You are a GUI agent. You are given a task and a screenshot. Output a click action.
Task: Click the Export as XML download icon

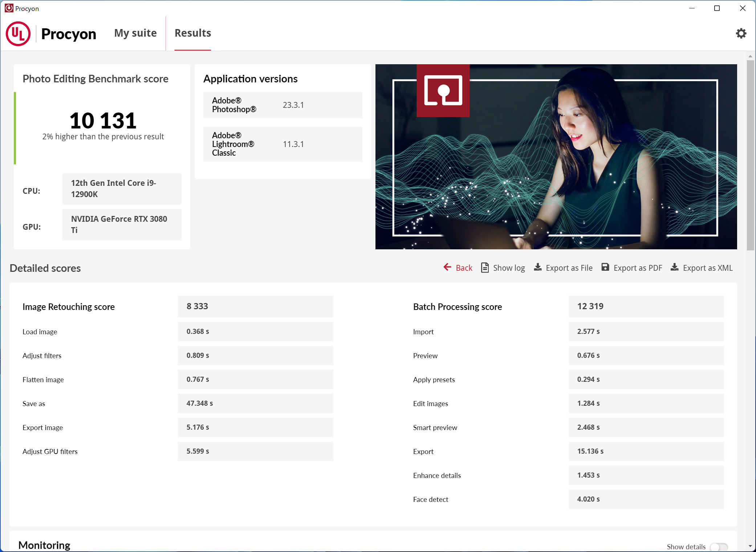[x=674, y=267]
